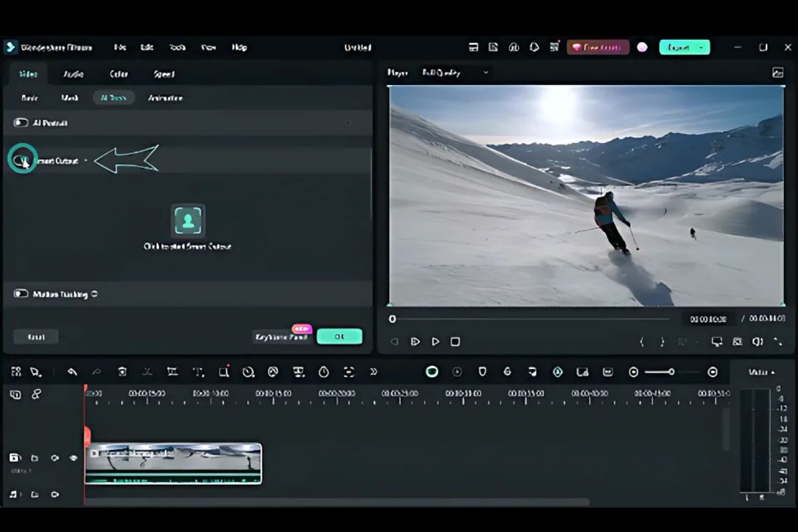Open the Help menu

[239, 47]
